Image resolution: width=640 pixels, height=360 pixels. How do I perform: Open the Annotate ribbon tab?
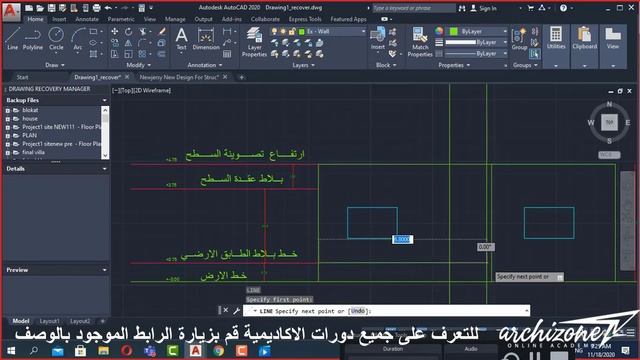(x=87, y=19)
